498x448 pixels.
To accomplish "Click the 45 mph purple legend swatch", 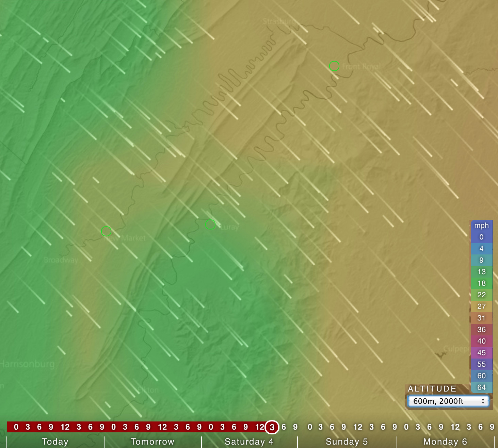I will (481, 353).
